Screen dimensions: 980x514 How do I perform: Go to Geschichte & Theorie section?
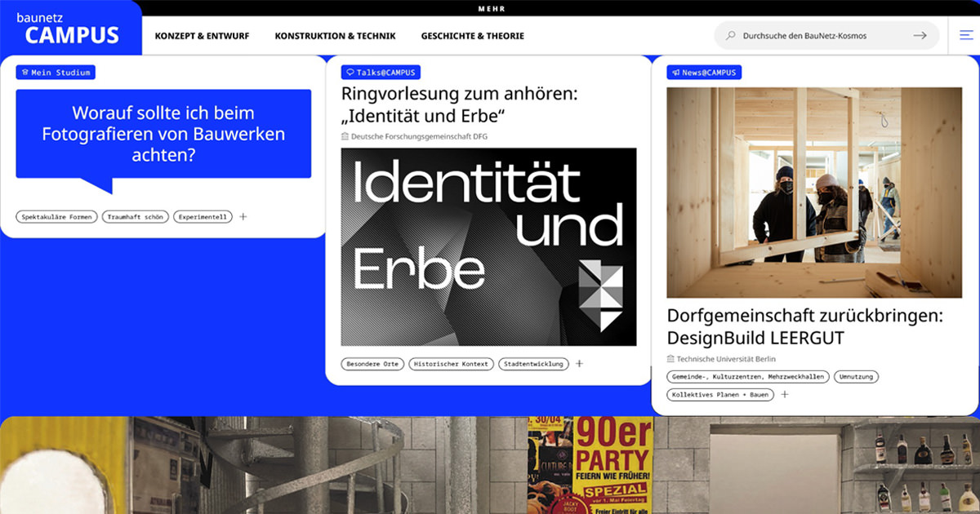[x=472, y=36]
